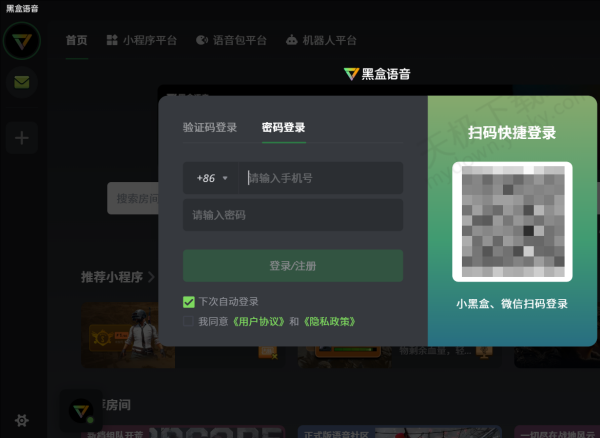Expand 推荐小程序 section arrow
This screenshot has height=438, width=600.
click(152, 276)
